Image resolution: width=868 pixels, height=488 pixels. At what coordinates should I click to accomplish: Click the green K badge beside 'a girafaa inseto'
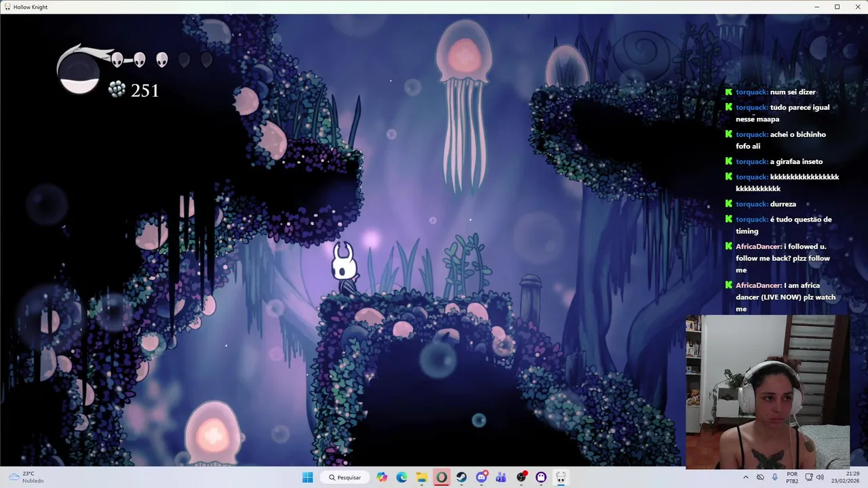[728, 161]
